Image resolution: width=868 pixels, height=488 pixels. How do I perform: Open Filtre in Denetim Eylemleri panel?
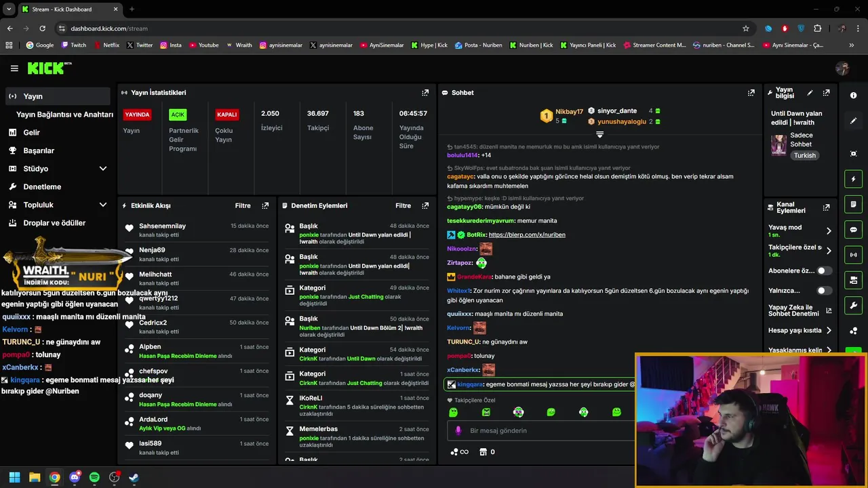pyautogui.click(x=403, y=205)
